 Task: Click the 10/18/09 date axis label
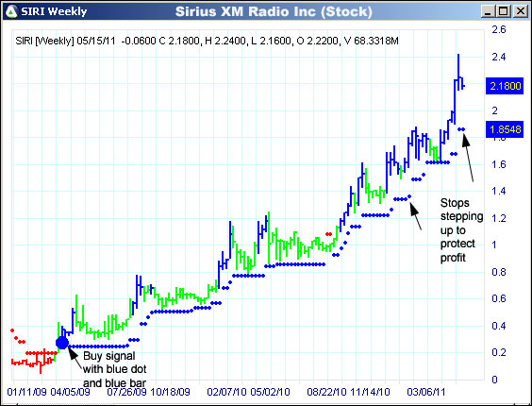170,392
